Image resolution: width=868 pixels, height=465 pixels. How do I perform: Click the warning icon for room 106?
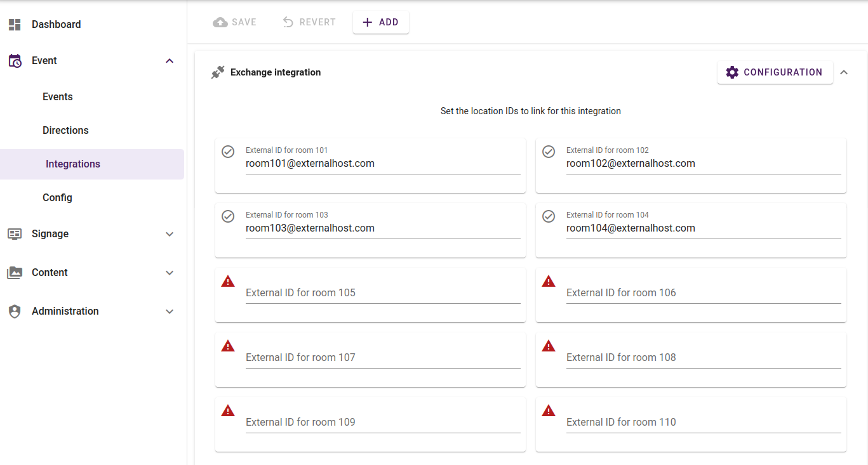click(549, 281)
